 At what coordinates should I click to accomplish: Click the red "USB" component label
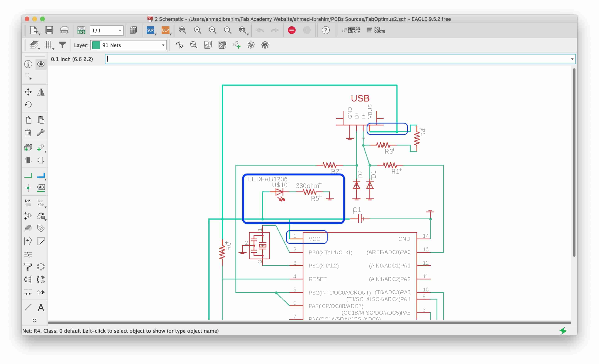tap(360, 98)
